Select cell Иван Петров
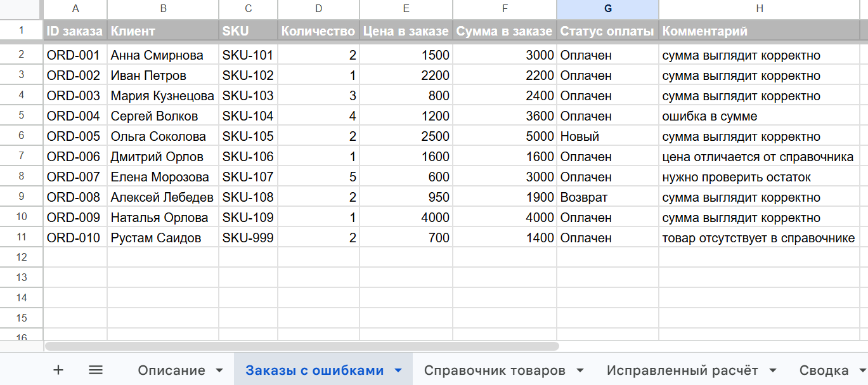The height and width of the screenshot is (385, 868). (x=163, y=75)
